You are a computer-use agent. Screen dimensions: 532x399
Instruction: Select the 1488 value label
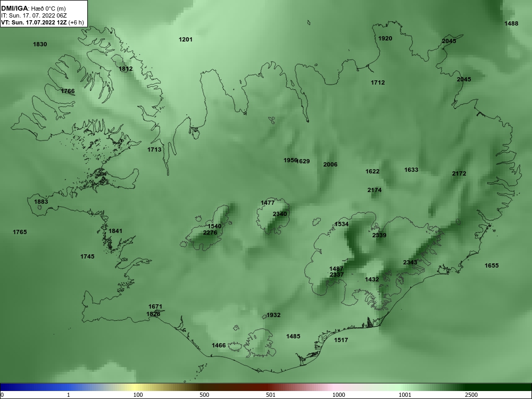pos(511,23)
